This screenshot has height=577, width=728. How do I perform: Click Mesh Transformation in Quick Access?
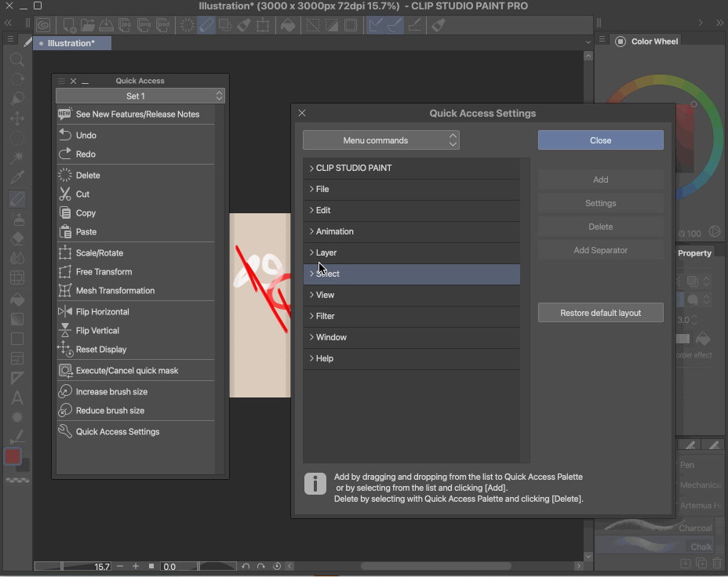136,291
